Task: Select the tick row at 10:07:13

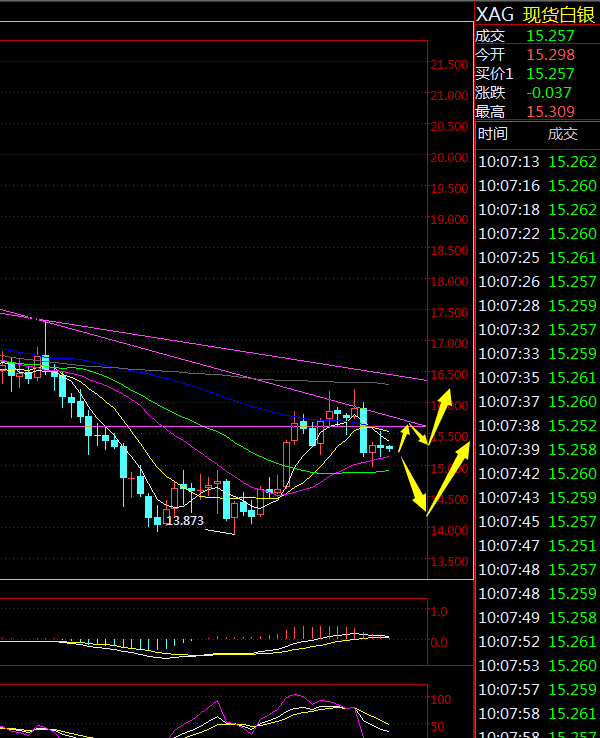Action: tap(537, 161)
